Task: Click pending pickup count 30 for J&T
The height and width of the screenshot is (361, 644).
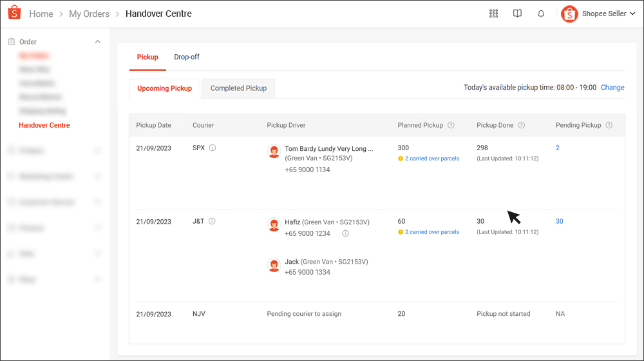Action: (x=560, y=221)
